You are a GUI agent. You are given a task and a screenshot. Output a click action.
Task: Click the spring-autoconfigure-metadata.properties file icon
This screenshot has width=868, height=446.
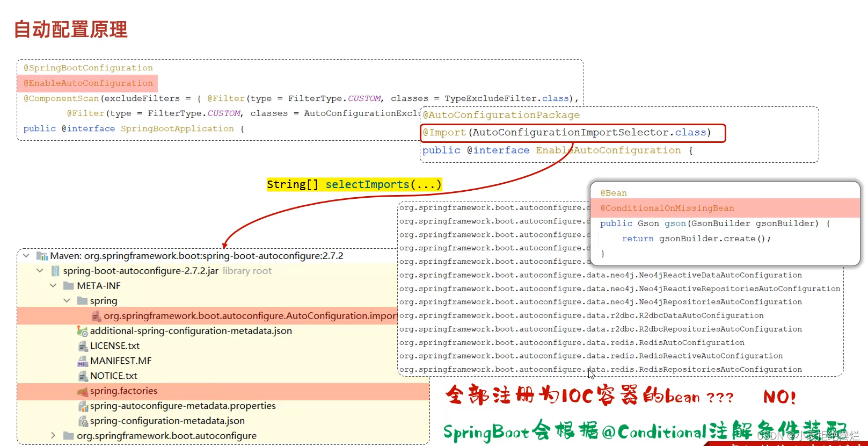pos(83,406)
